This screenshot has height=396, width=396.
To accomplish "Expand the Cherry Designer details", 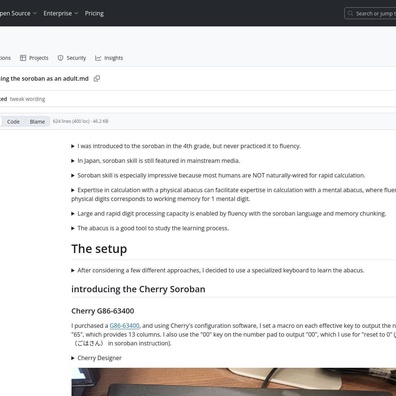I will coord(96,358).
